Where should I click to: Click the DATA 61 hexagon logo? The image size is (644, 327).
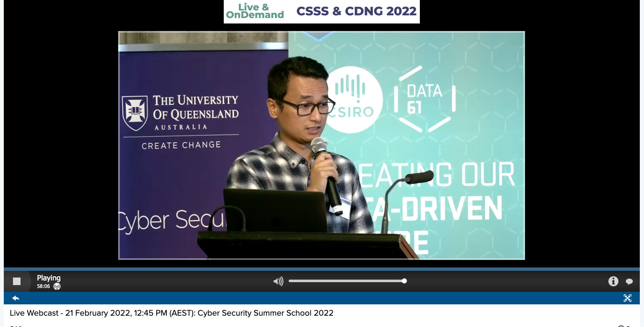(x=424, y=99)
